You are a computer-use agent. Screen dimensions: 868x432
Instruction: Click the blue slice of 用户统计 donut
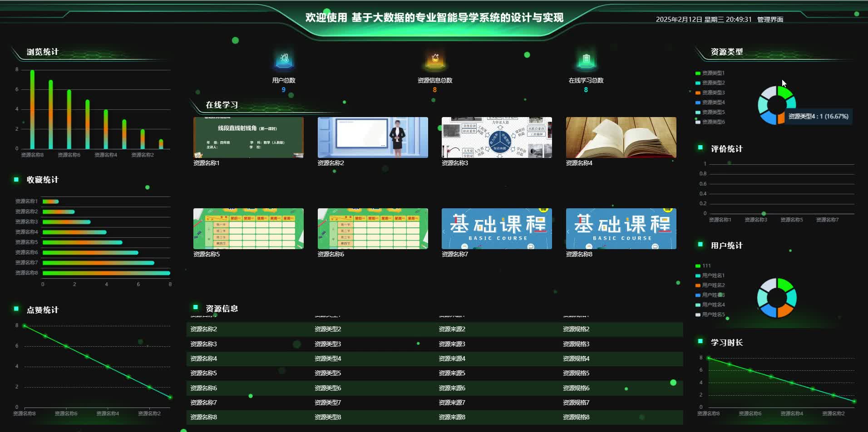(x=768, y=310)
